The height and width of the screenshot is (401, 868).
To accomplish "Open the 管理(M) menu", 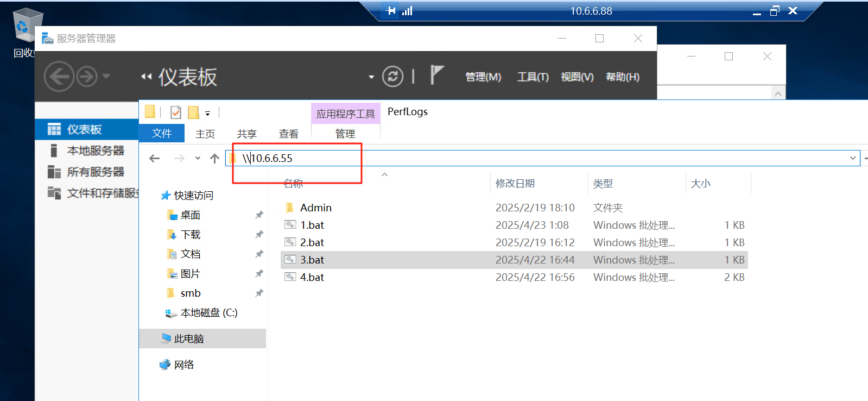I will [483, 77].
